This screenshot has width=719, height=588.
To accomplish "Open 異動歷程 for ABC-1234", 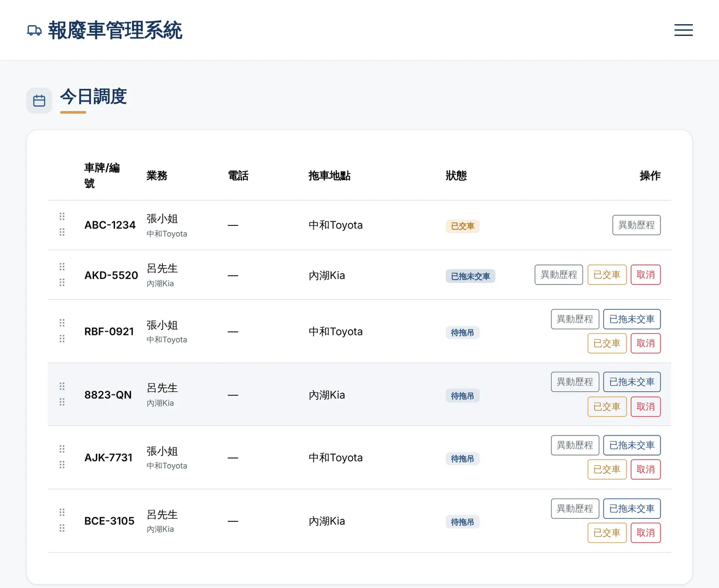I will (x=636, y=225).
